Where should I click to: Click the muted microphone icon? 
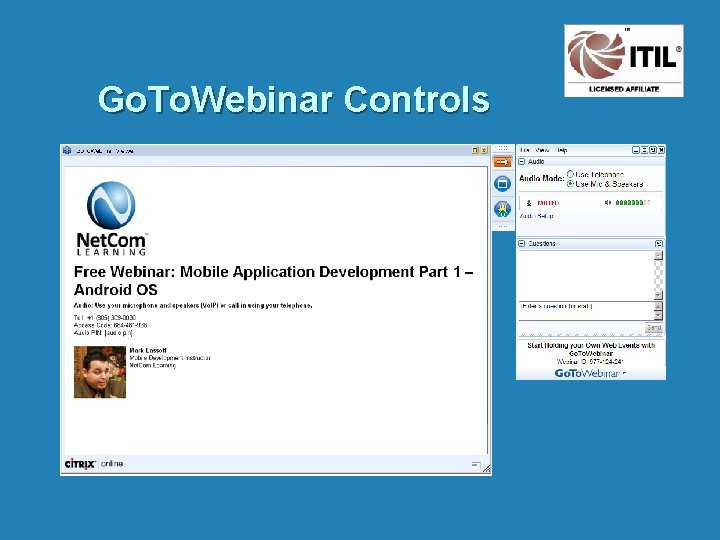point(529,202)
